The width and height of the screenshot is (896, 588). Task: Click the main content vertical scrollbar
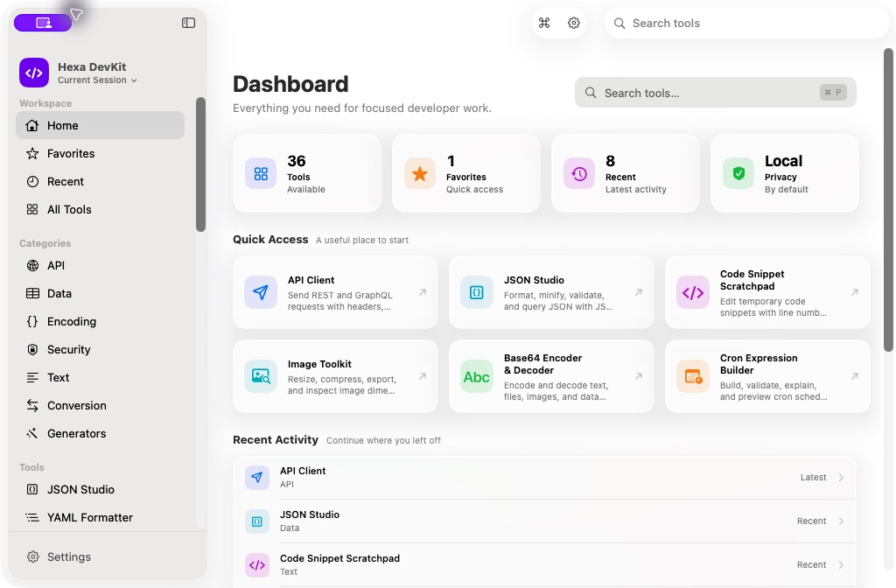888,200
